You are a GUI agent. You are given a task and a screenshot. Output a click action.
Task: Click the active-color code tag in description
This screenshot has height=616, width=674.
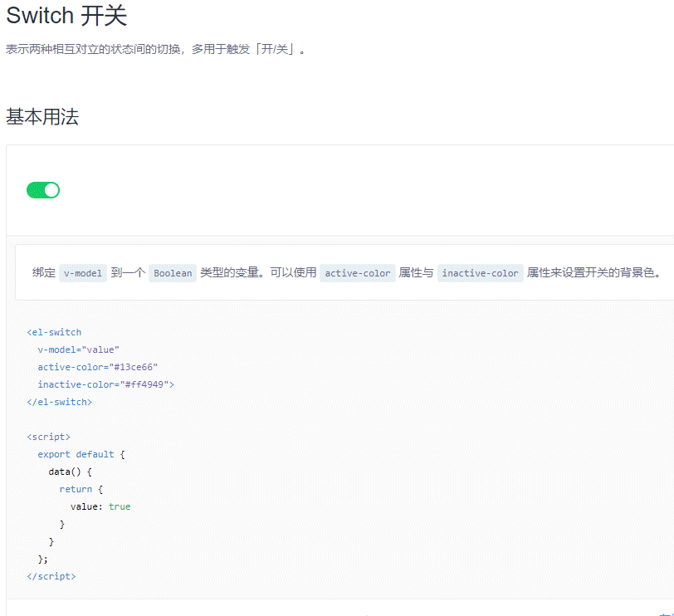pyautogui.click(x=357, y=273)
